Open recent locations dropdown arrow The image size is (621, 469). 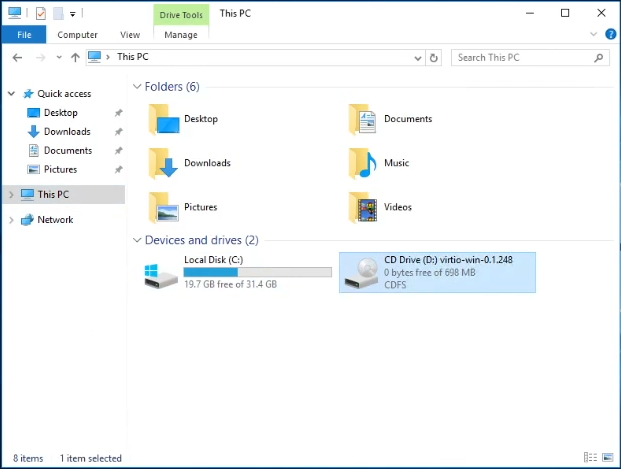59,57
